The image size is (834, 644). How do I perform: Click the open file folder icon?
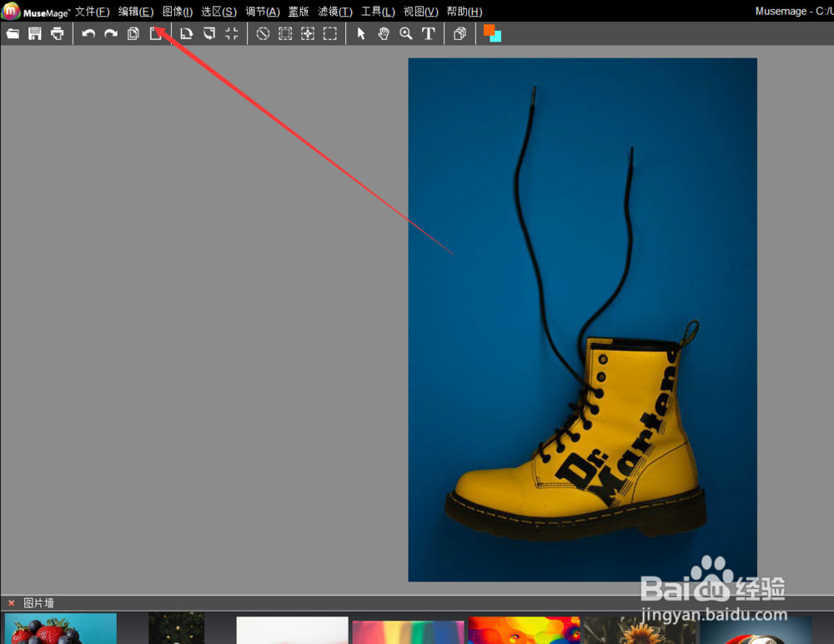pos(13,34)
